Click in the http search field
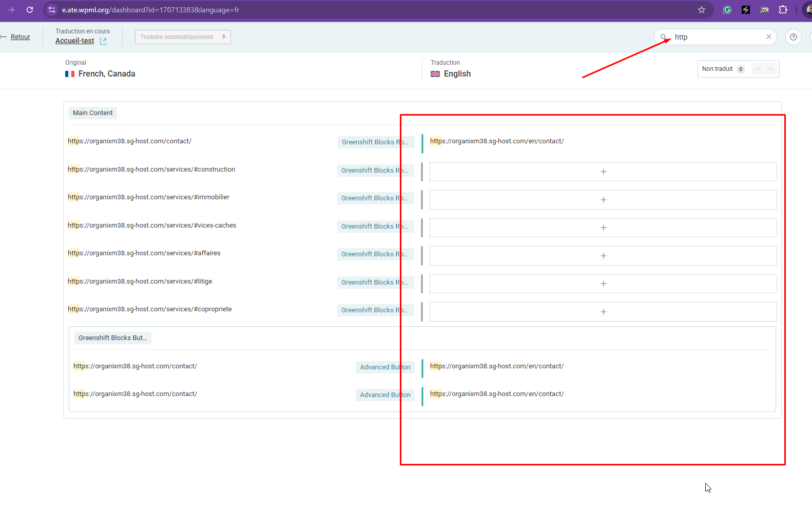Image resolution: width=812 pixels, height=506 pixels. pyautogui.click(x=716, y=37)
